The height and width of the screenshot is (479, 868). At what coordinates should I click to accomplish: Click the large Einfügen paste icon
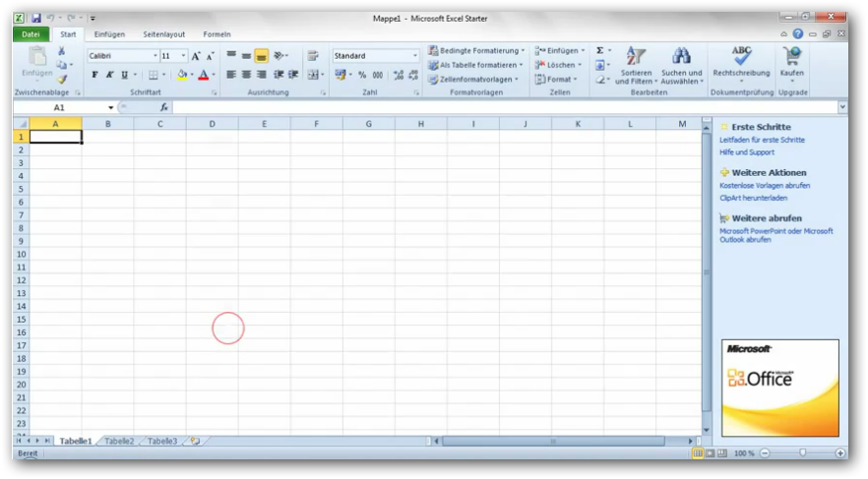click(x=37, y=57)
